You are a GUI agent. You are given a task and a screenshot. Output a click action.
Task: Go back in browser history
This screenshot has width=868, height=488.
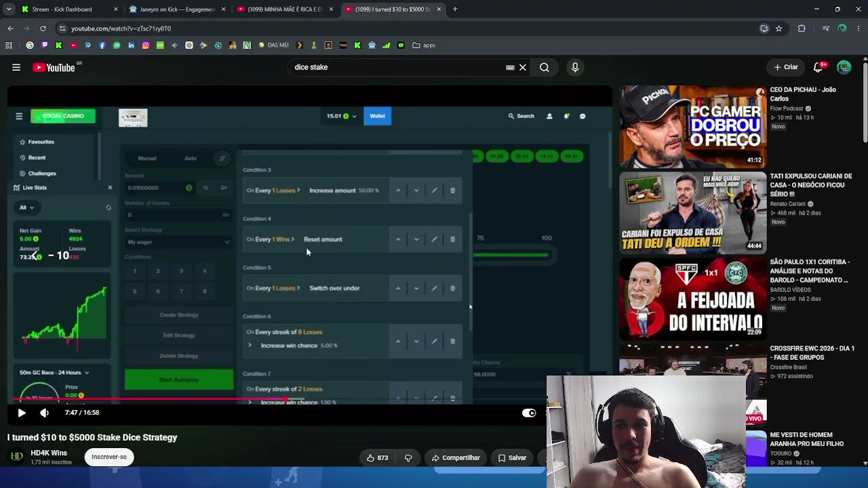10,28
